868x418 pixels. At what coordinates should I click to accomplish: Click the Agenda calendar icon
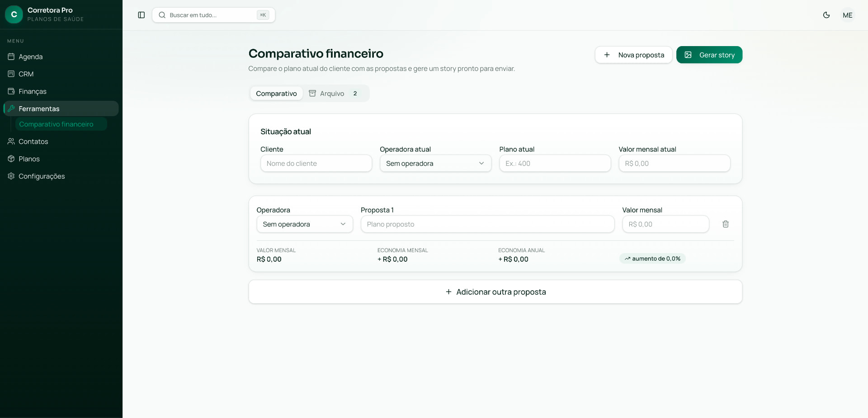pos(11,56)
